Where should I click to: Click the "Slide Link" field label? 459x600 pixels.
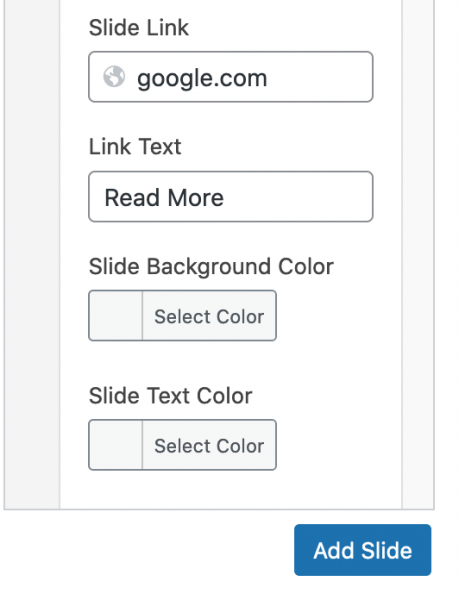click(x=139, y=28)
